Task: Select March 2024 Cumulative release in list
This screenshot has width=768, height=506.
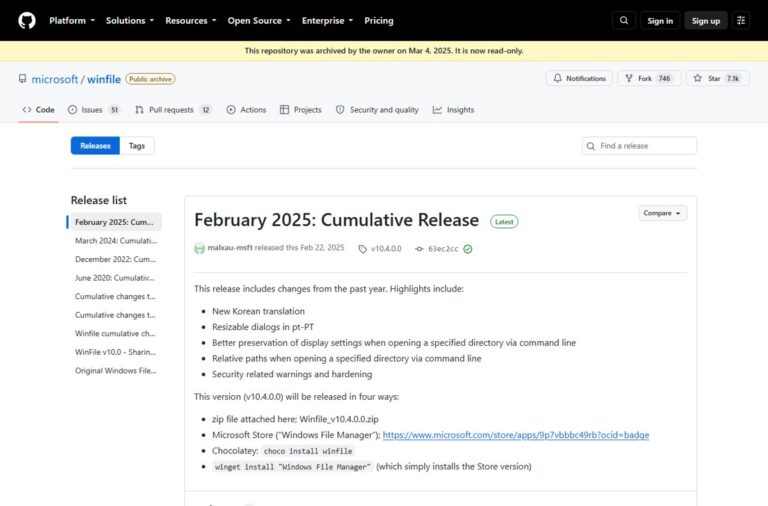Action: (116, 241)
